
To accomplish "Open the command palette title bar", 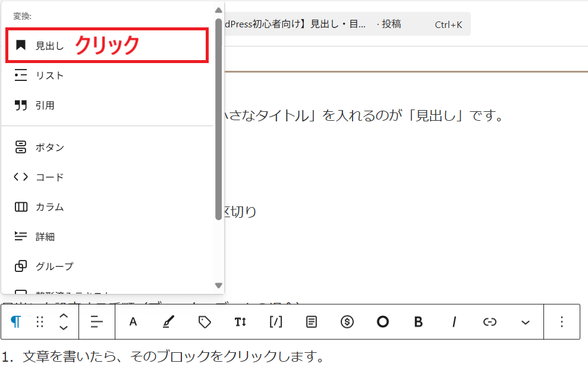I will (x=345, y=24).
